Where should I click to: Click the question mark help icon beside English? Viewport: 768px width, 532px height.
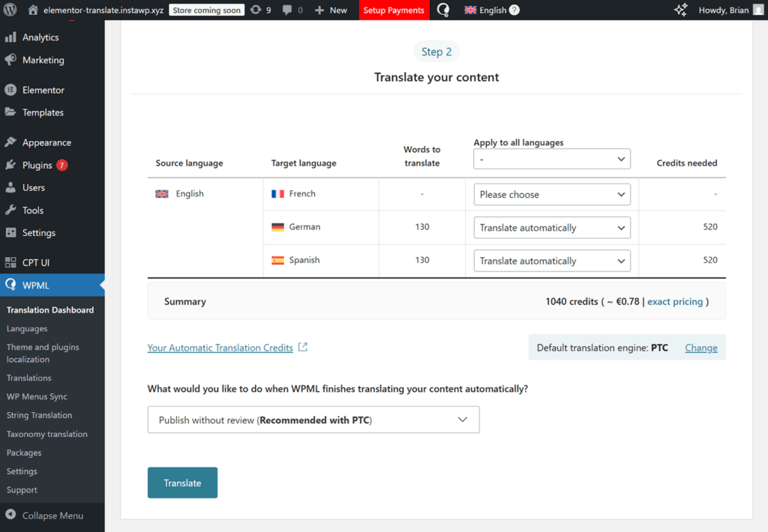(x=514, y=10)
